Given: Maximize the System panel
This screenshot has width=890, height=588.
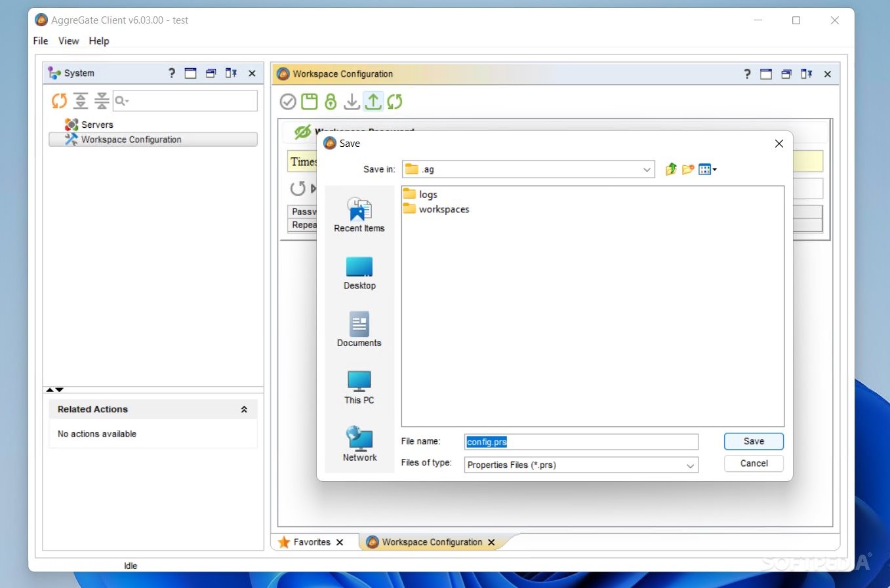Looking at the screenshot, I should tap(190, 73).
